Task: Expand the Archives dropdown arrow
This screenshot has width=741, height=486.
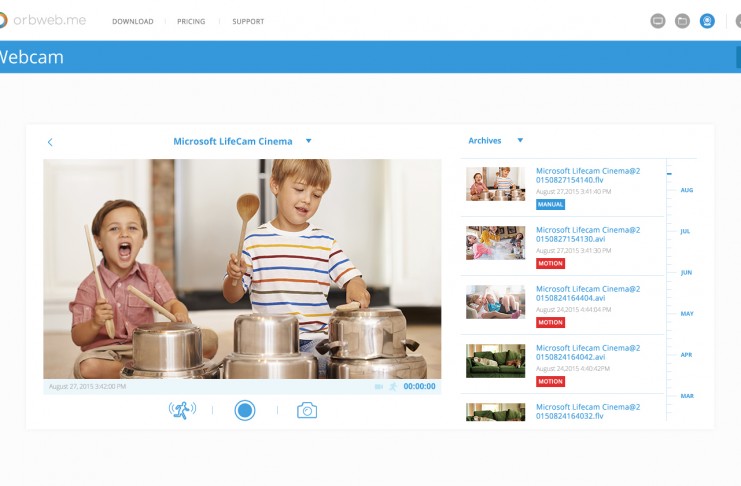Action: point(520,140)
